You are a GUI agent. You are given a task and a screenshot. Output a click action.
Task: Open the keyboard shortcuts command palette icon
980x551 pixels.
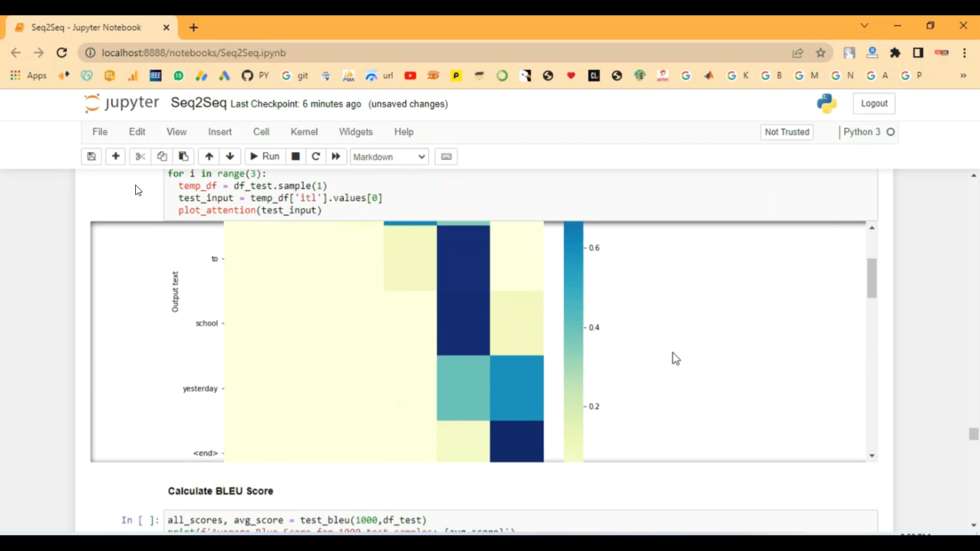point(446,156)
